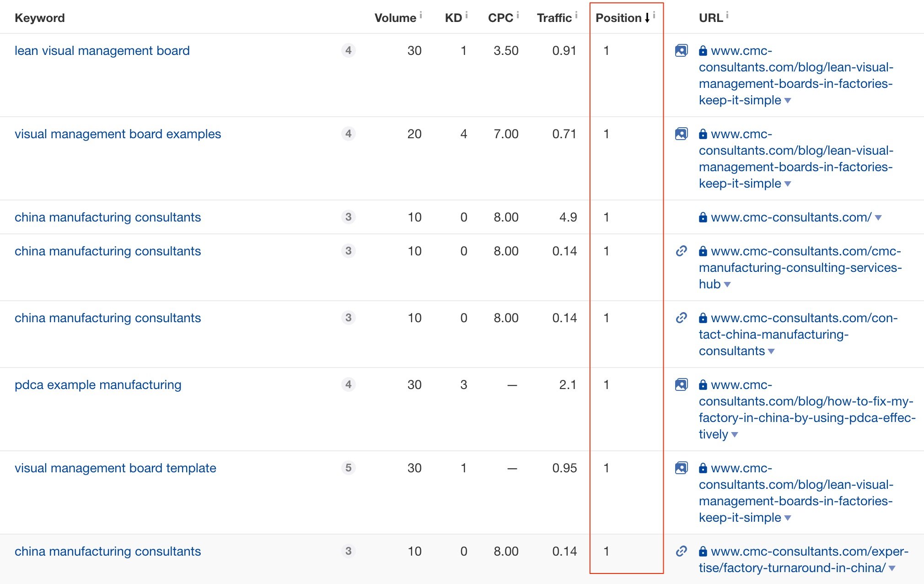This screenshot has height=584, width=924.
Task: Click word count badge 4 for lean visual management board
Action: [349, 50]
